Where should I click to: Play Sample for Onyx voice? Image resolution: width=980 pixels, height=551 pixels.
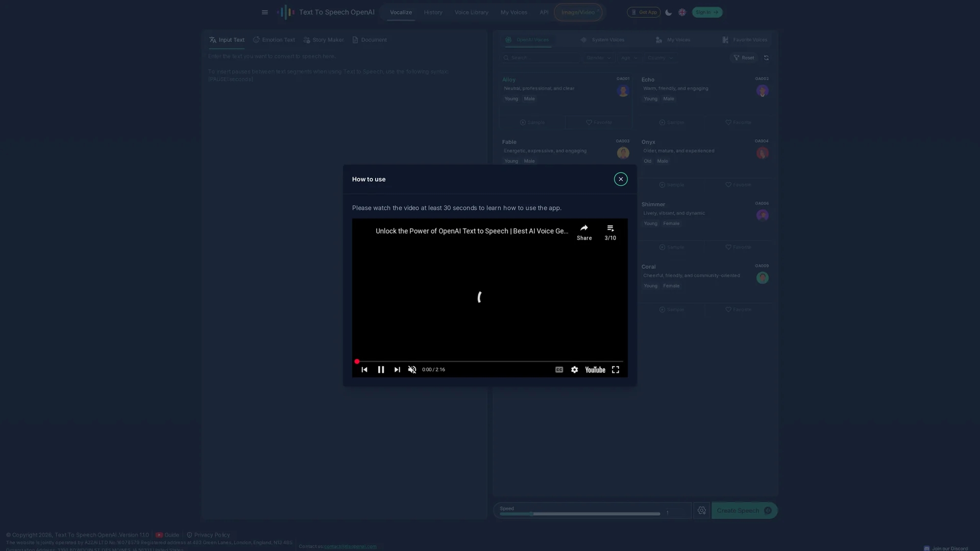[672, 185]
